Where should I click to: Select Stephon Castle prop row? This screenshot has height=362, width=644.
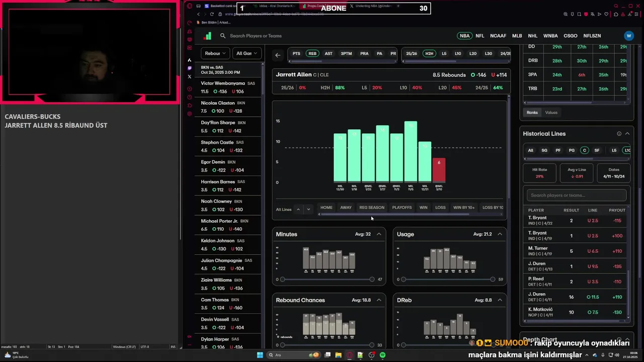point(229,146)
